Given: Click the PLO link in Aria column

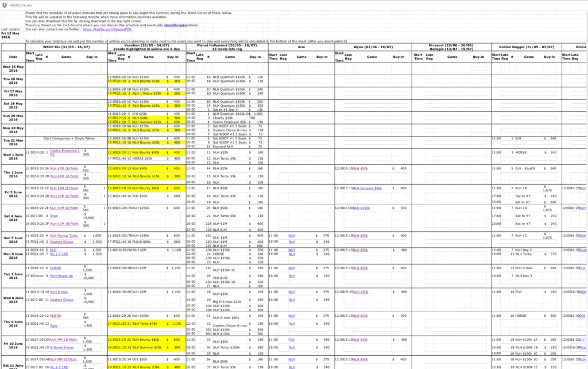Looking at the screenshot, I should pos(291,339).
